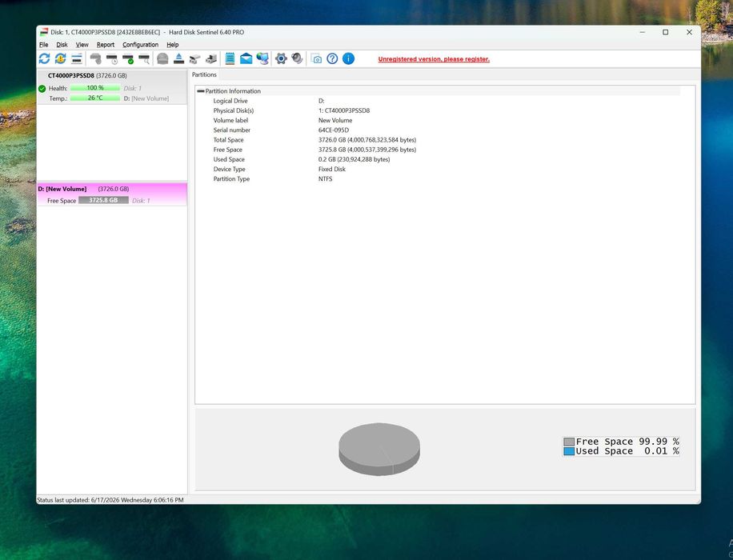Image resolution: width=733 pixels, height=560 pixels.
Task: Click the e-mail envelope icon
Action: click(x=246, y=58)
